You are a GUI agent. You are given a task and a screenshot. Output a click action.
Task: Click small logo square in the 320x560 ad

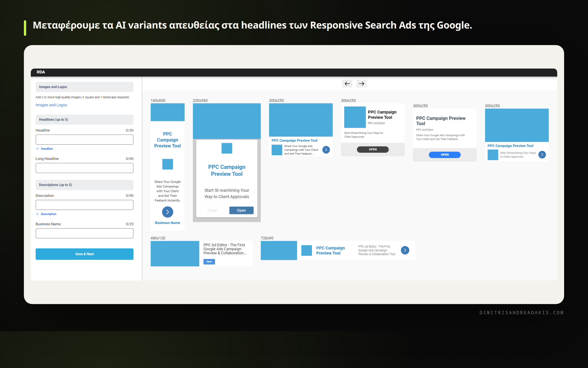point(227,148)
